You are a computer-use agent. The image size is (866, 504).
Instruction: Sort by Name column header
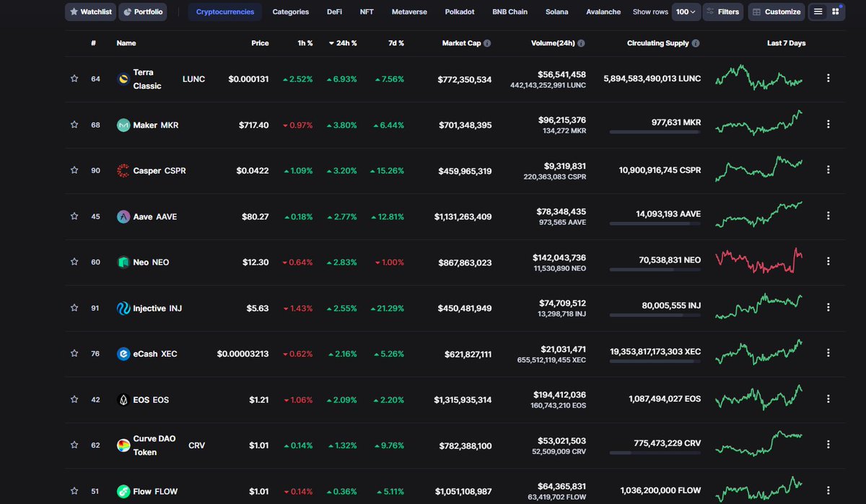(x=126, y=43)
